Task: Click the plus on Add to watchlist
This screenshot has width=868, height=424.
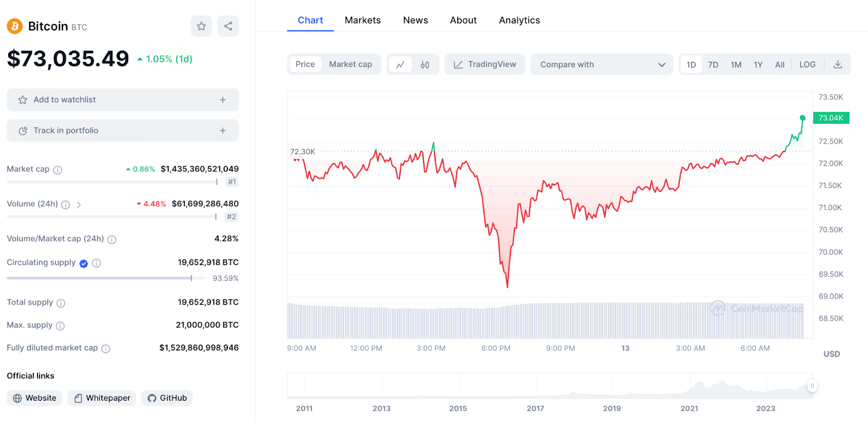Action: 222,100
